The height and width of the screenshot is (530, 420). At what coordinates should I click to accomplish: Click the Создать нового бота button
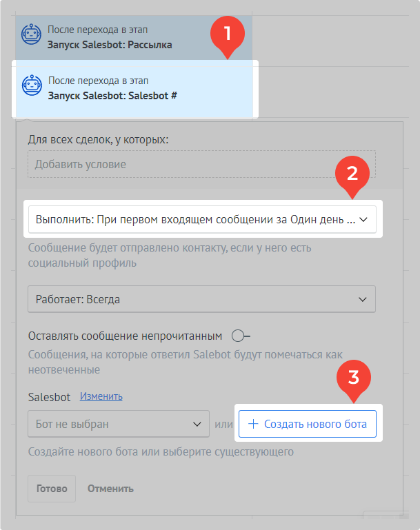point(308,424)
